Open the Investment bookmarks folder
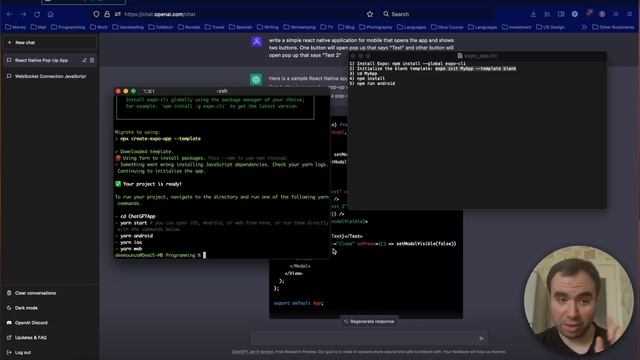Screen dimensions: 640x360 [516, 27]
